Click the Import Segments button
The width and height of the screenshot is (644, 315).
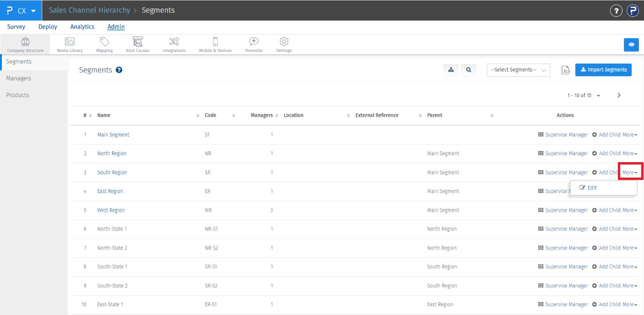tap(603, 70)
